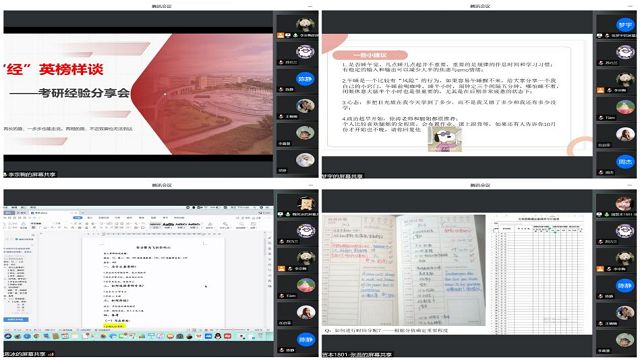640x360 pixels.
Task: Minimize the 考研经验分享会 meeting window
Action: click(310, 6)
